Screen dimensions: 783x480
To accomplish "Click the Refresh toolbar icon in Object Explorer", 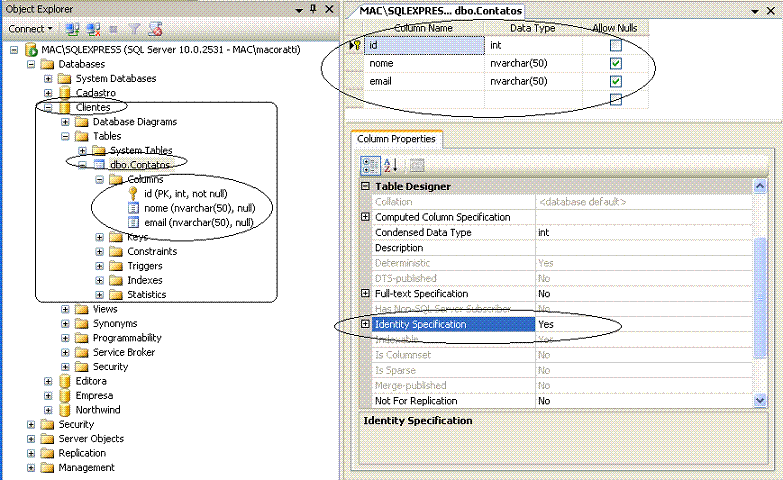I will pos(155,29).
